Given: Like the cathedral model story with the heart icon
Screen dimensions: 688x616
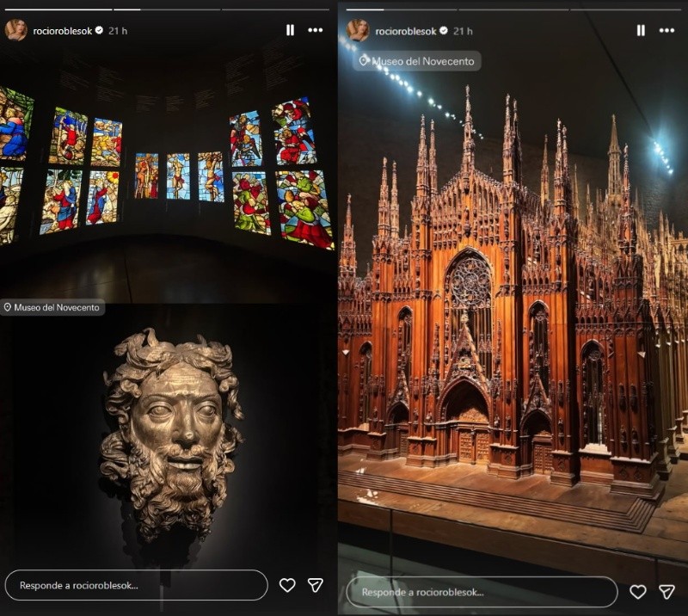Looking at the screenshot, I should (639, 594).
